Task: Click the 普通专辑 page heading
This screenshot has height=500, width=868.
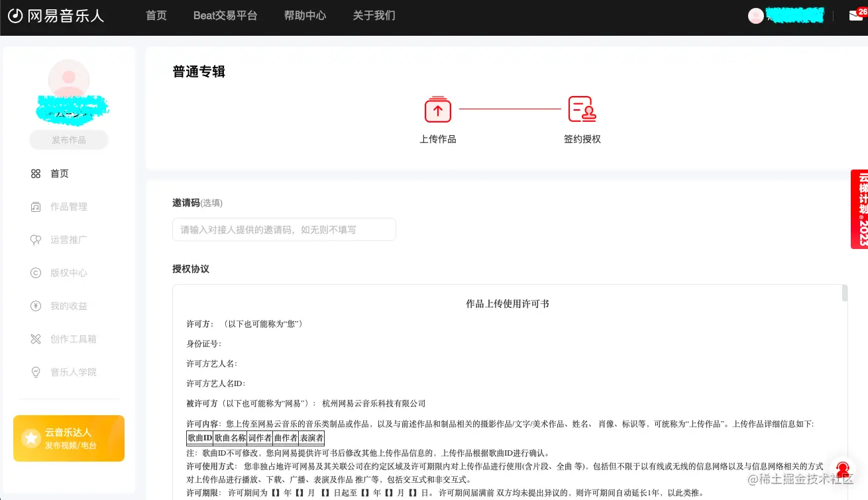Action: 199,72
